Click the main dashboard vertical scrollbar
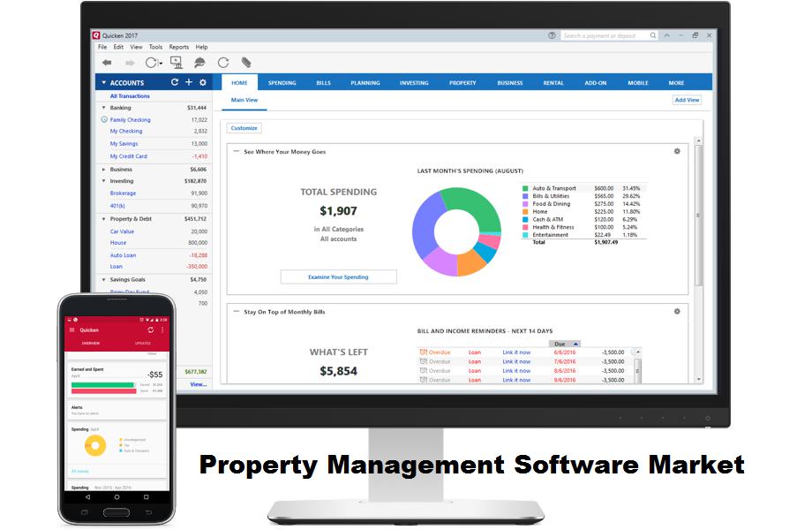This screenshot has width=812, height=530. coord(698,215)
